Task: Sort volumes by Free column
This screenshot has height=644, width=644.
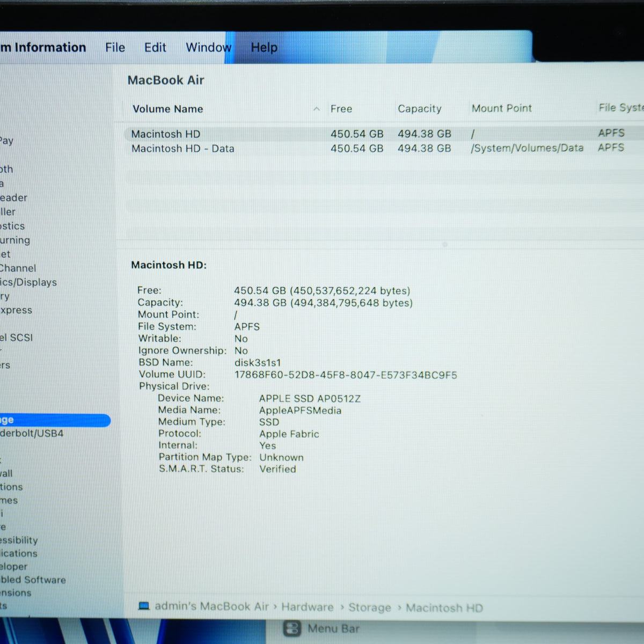Action: 341,109
